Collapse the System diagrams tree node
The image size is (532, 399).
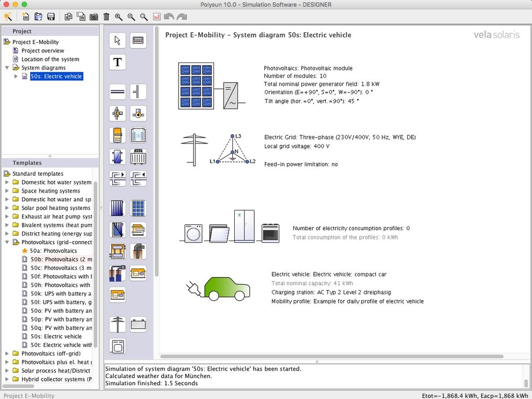pos(7,68)
